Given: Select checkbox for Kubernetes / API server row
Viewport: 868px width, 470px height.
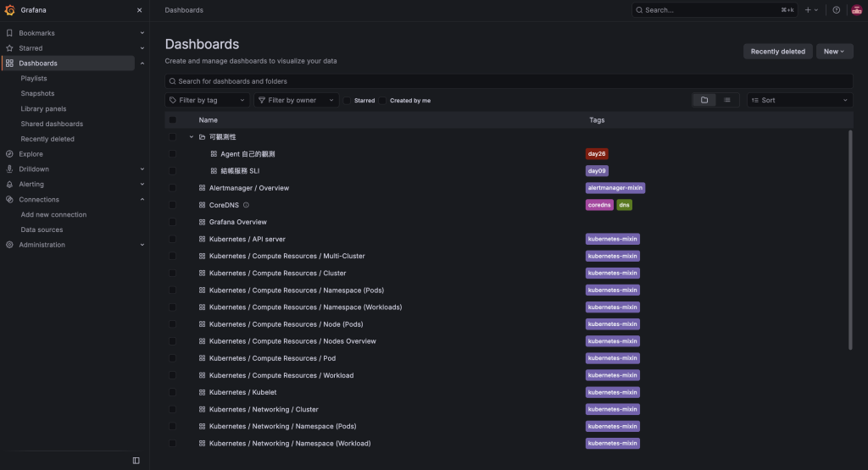Looking at the screenshot, I should click(x=173, y=240).
